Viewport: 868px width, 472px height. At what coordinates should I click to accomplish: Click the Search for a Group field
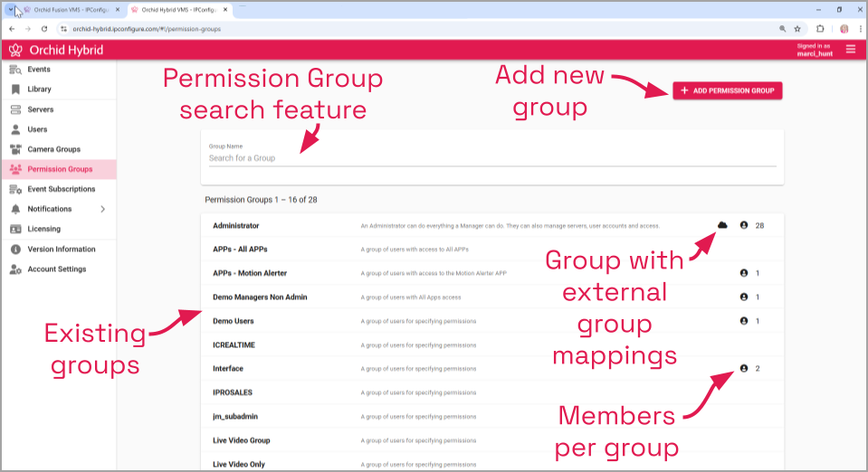(x=492, y=158)
